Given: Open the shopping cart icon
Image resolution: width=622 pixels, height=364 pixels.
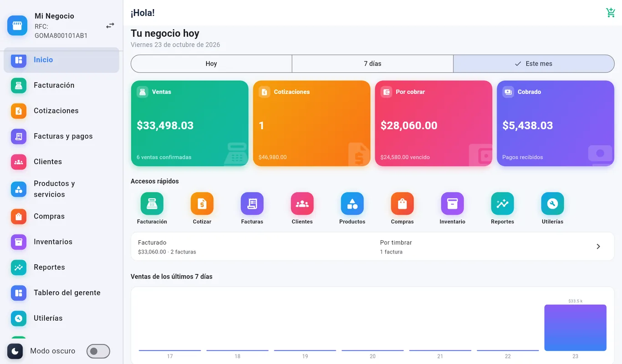Looking at the screenshot, I should pos(610,13).
